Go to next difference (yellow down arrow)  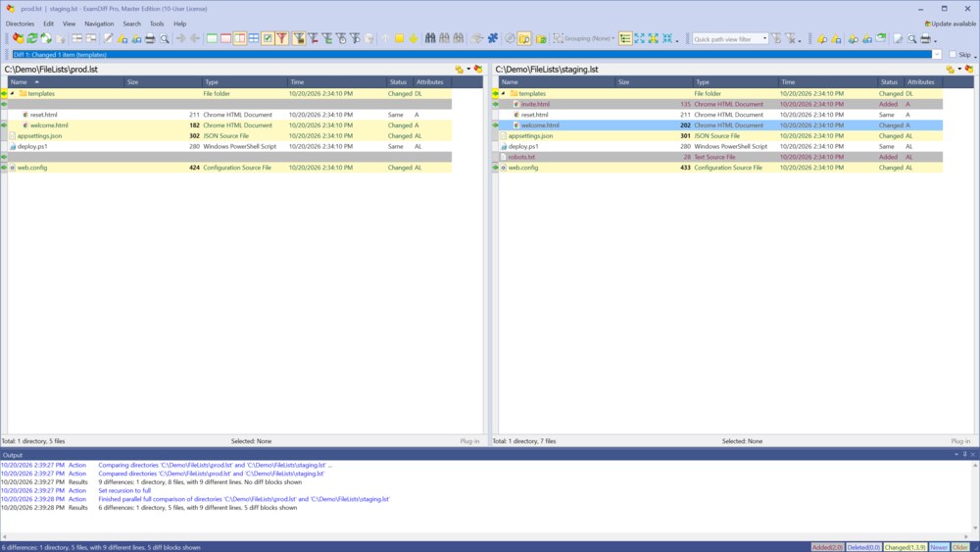(x=414, y=39)
